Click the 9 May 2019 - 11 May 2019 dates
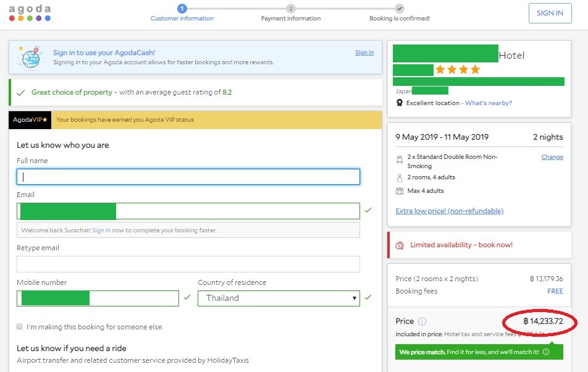 click(442, 137)
